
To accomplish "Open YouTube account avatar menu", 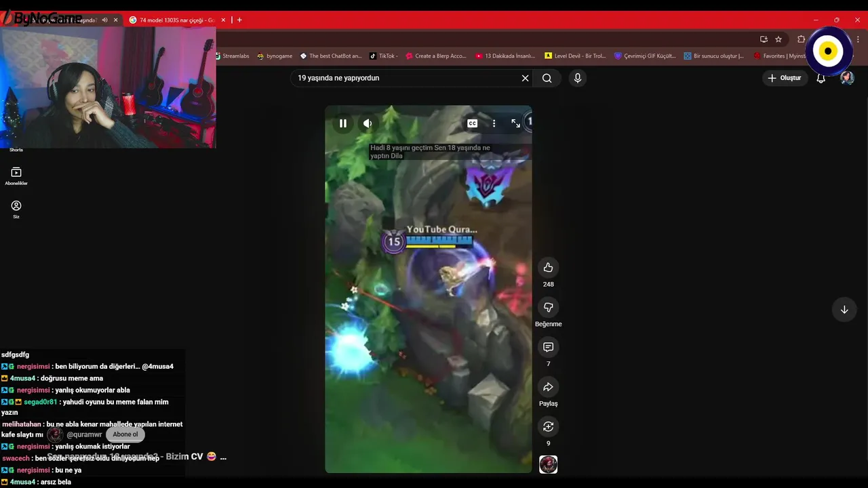I will 847,78.
